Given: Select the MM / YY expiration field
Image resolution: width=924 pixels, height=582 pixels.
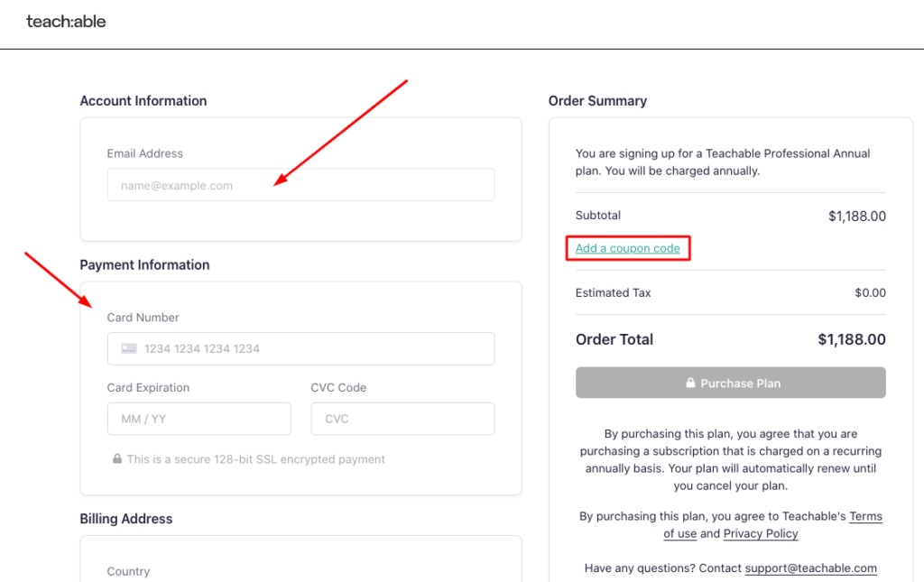Looking at the screenshot, I should pos(199,419).
